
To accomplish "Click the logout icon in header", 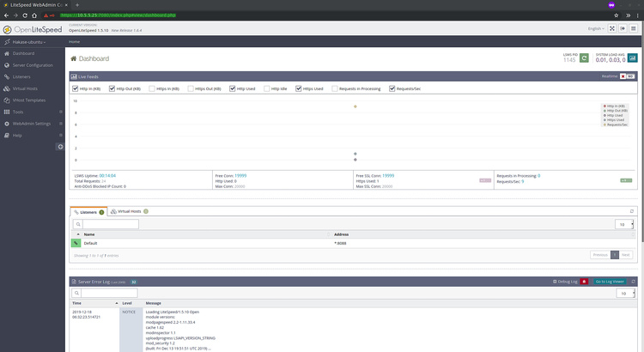I will pos(623,28).
